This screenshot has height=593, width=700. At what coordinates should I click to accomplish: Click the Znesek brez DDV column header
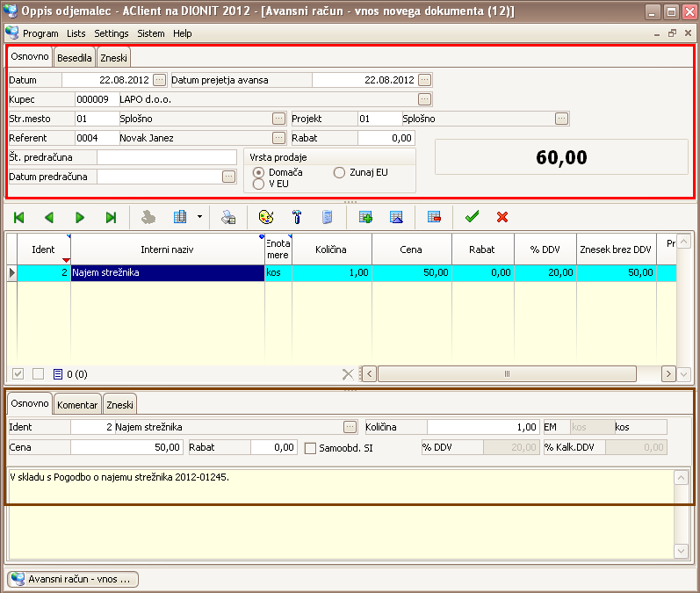tap(616, 249)
